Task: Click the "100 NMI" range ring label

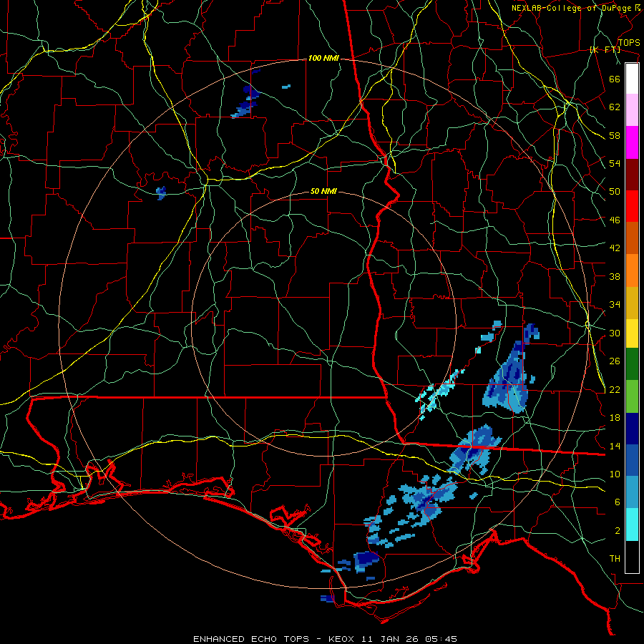Action: point(323,59)
